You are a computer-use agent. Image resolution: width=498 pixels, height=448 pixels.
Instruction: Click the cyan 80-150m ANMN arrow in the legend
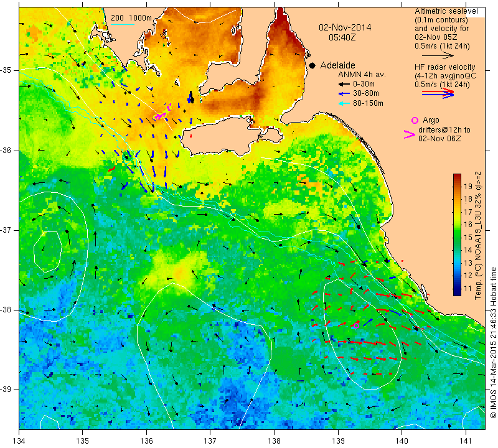coord(344,103)
